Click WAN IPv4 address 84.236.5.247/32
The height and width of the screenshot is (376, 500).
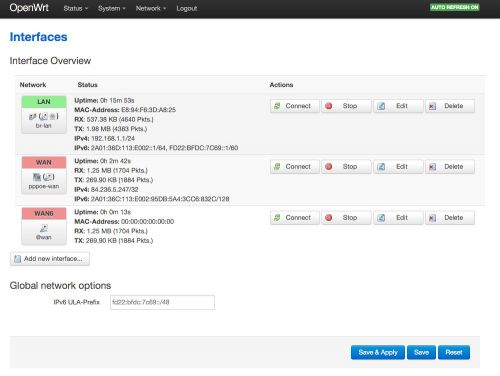tap(114, 189)
